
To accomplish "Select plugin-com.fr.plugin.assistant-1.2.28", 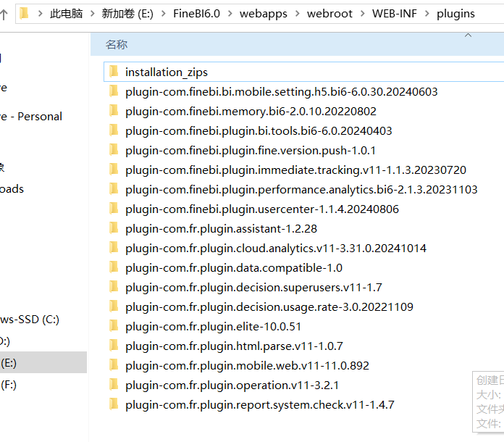I will click(x=221, y=229).
